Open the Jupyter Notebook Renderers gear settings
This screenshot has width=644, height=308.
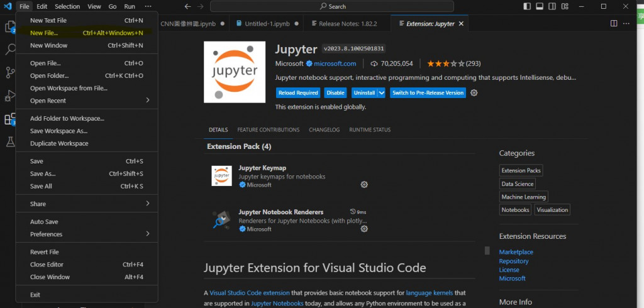364,229
